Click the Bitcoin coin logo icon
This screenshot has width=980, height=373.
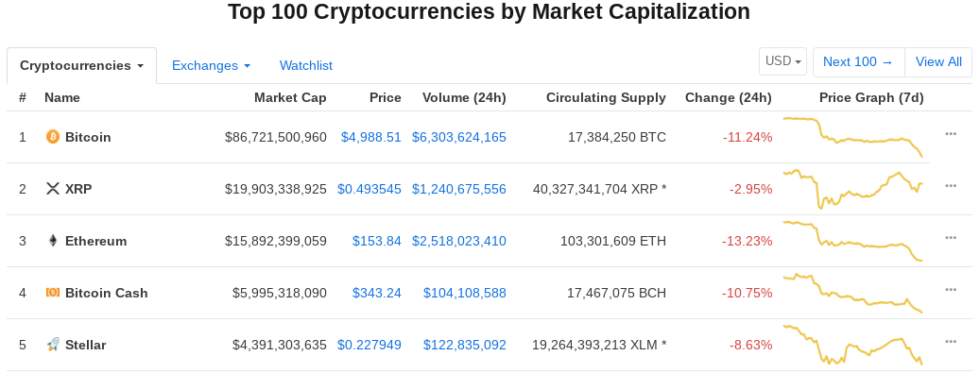point(53,136)
